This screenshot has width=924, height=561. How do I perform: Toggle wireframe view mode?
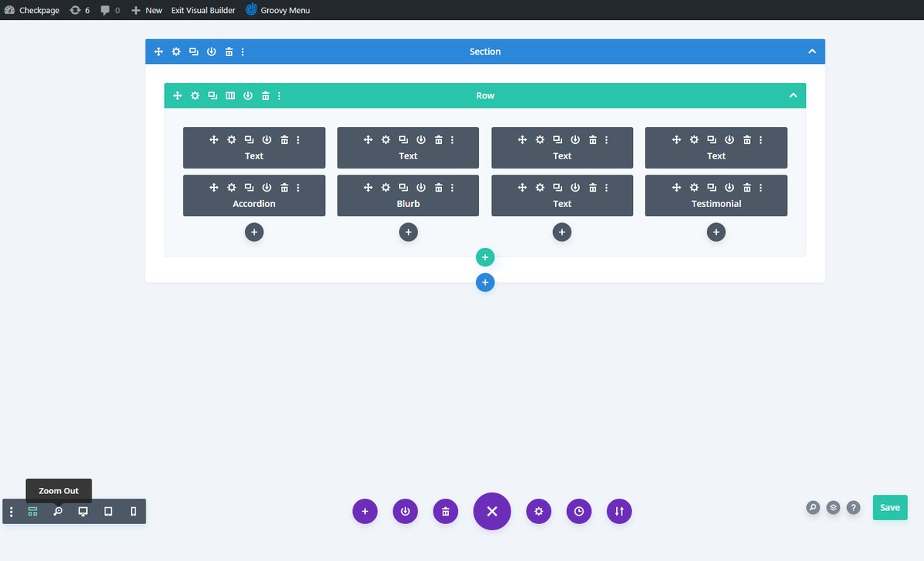tap(32, 512)
